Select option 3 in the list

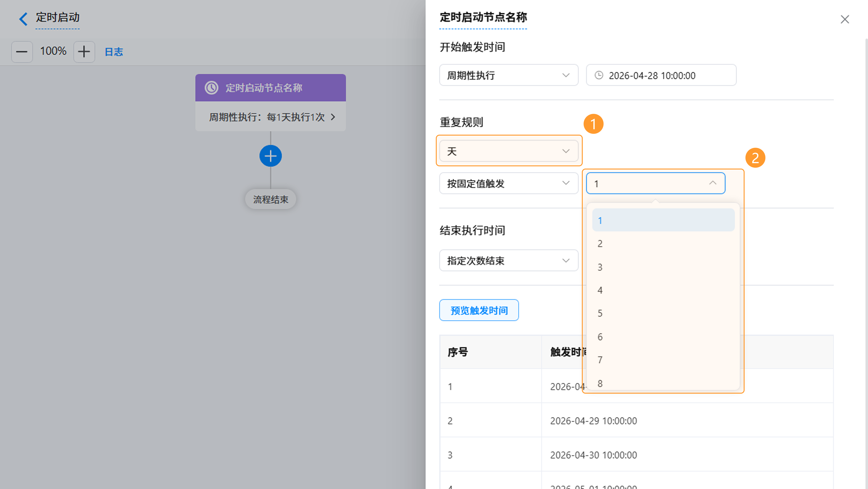tap(663, 267)
